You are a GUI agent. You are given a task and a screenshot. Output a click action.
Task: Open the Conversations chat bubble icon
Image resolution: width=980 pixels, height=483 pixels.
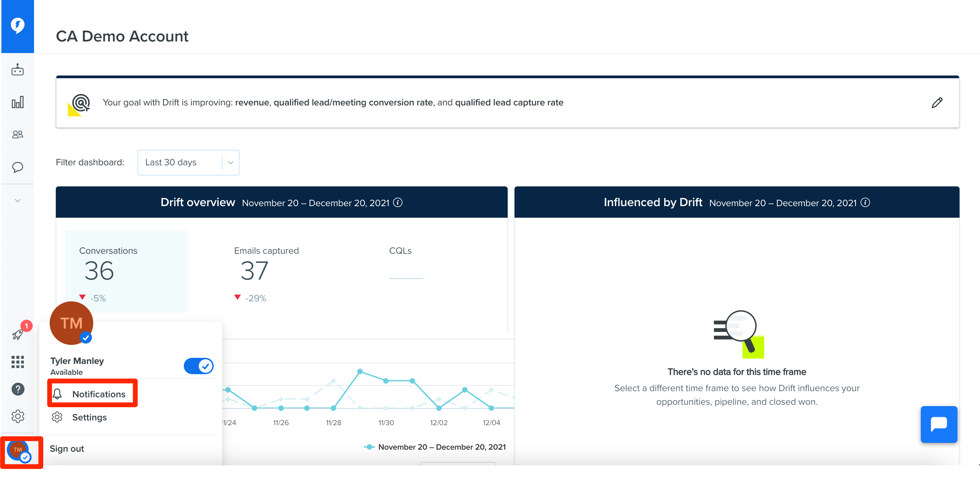pyautogui.click(x=17, y=167)
